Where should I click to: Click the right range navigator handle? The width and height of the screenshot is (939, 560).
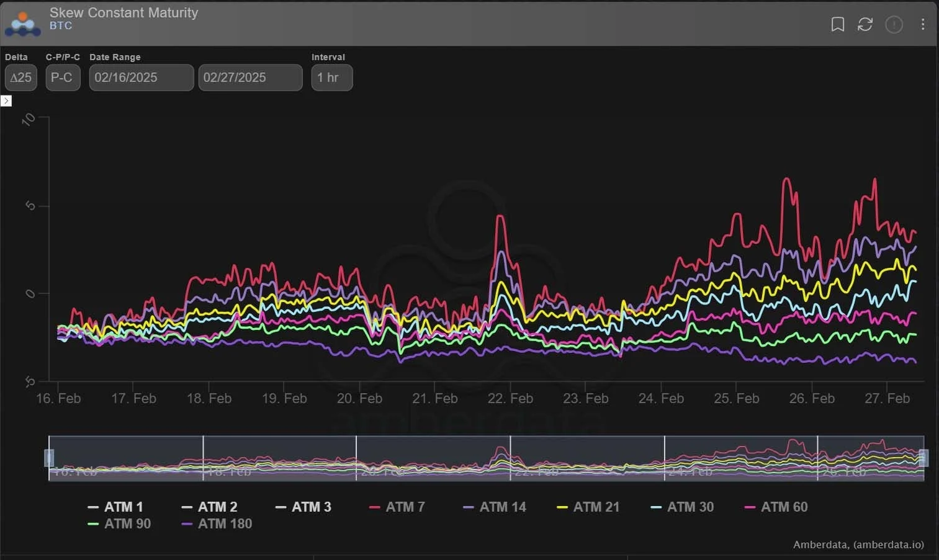923,458
